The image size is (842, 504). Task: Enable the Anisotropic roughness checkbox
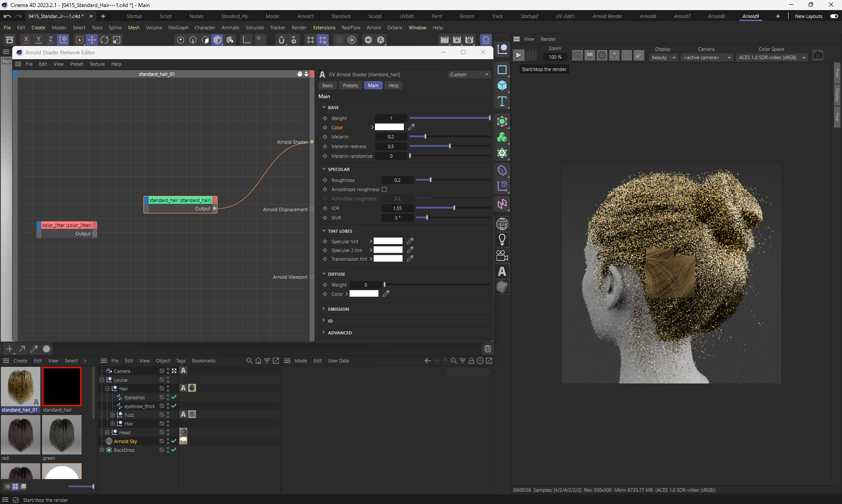click(x=384, y=189)
